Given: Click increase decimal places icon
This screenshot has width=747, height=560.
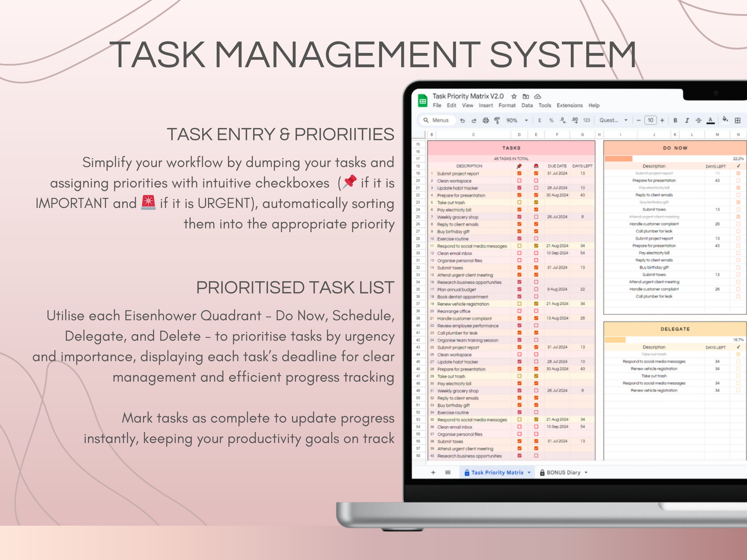Looking at the screenshot, I should tap(574, 120).
